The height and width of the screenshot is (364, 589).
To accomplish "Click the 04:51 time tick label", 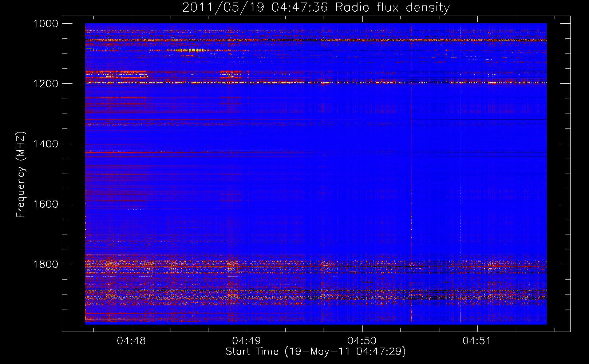I will pos(477,341).
